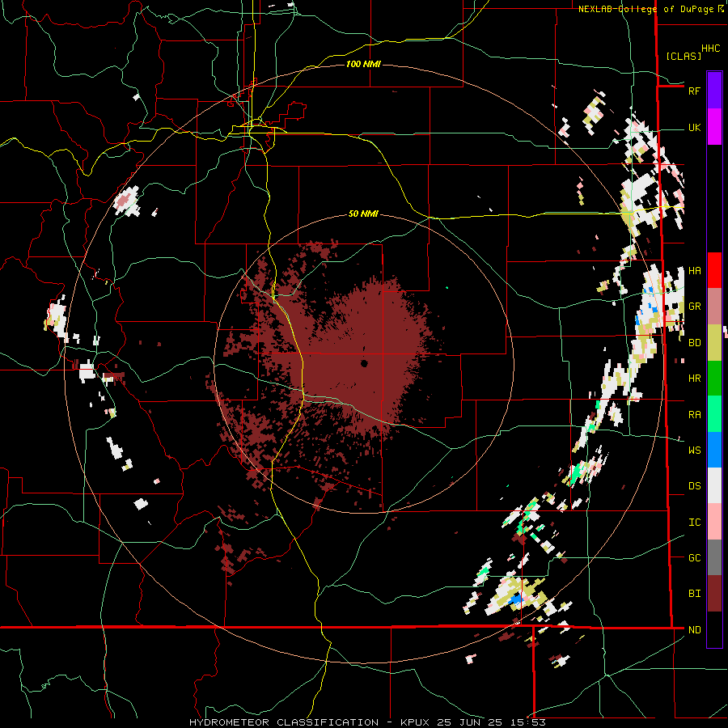The image size is (728, 728).
Task: Click the BI dark-red legend color block
Action: (714, 594)
